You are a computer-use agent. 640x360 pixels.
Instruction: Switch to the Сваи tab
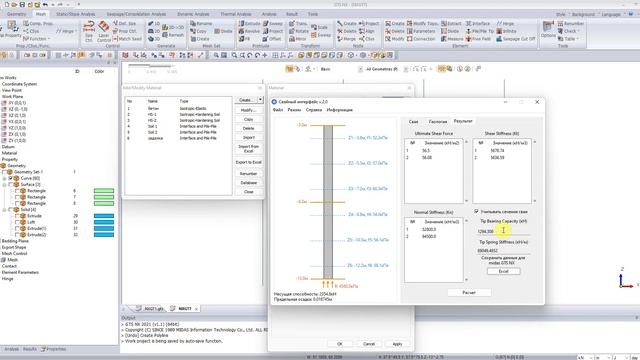pyautogui.click(x=413, y=122)
